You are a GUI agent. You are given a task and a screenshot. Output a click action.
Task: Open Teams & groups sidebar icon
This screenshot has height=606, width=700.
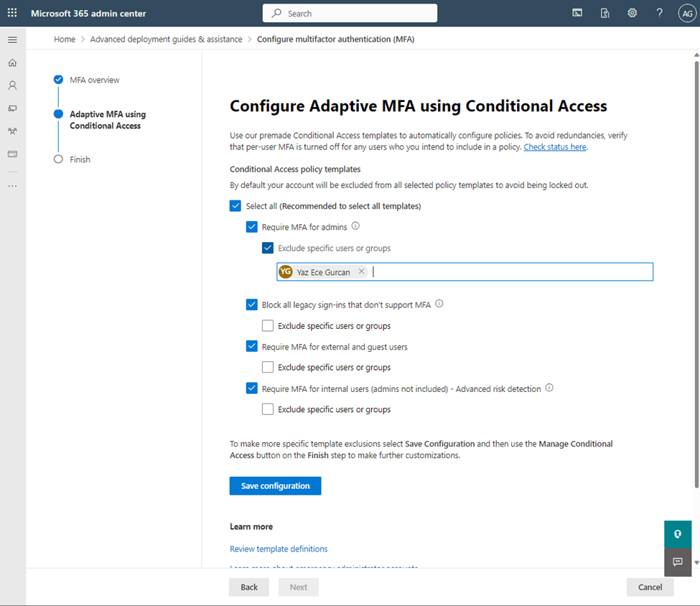click(12, 131)
